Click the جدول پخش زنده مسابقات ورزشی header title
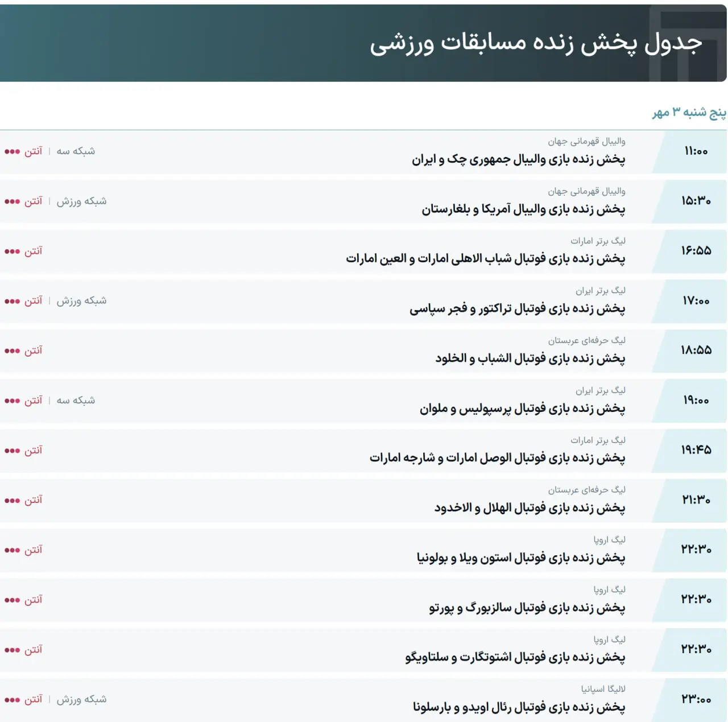 point(536,43)
